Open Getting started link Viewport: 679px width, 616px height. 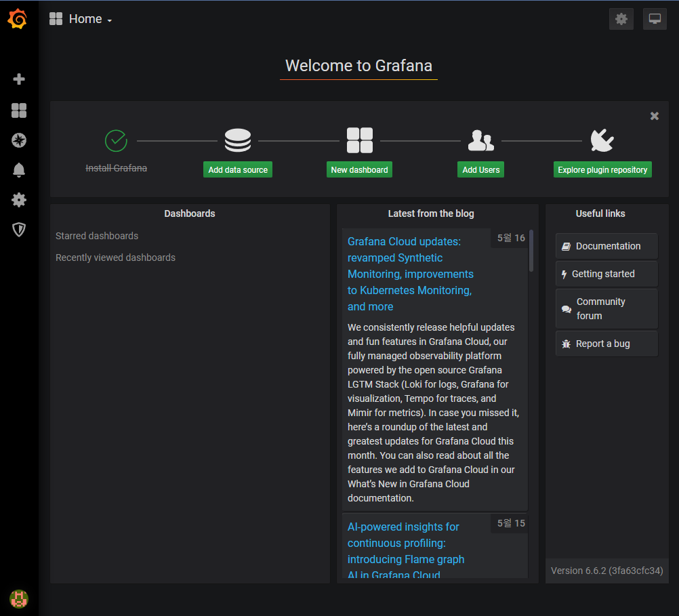click(x=606, y=274)
